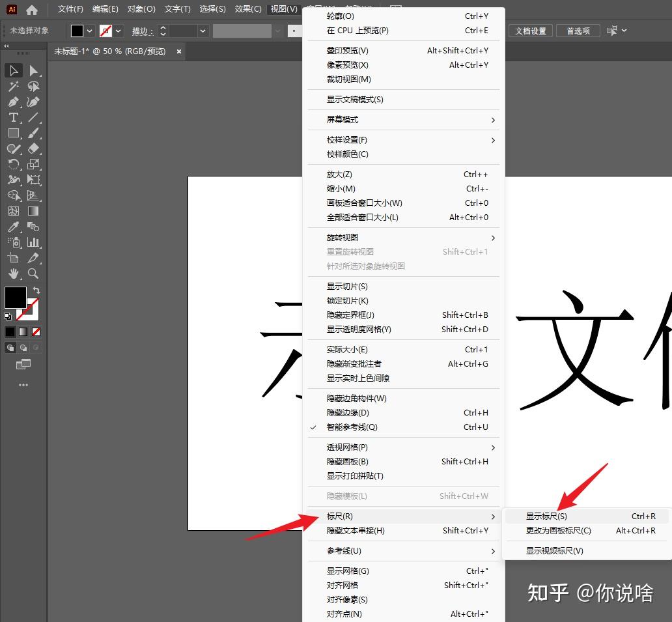This screenshot has width=672, height=622.
Task: Select the Gradient tool
Action: (x=34, y=211)
